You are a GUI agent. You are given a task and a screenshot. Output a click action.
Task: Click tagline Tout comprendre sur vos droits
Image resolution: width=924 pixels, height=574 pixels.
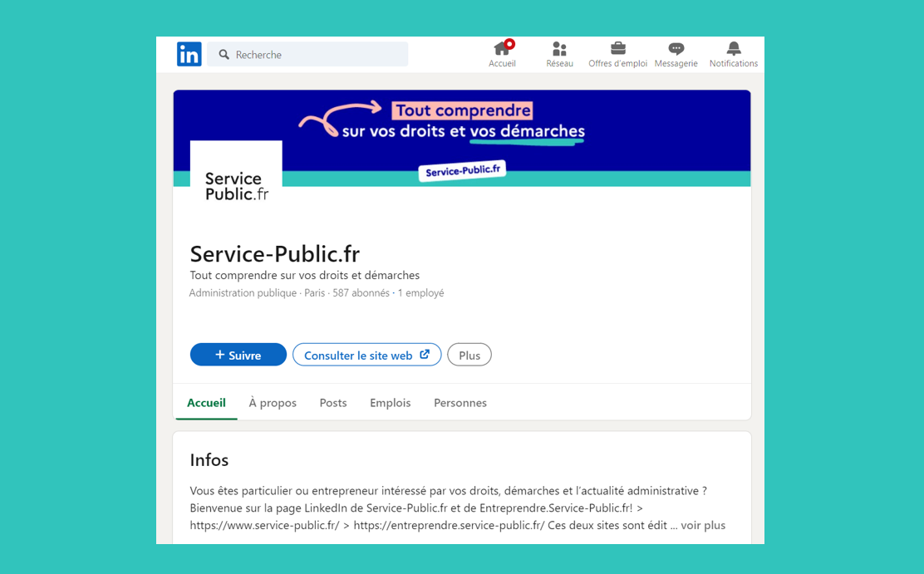click(x=305, y=275)
